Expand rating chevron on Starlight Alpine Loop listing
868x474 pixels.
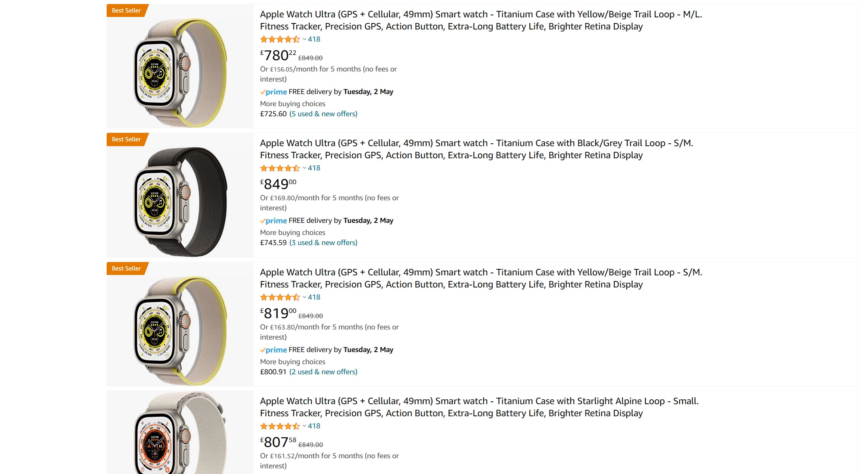(x=304, y=426)
